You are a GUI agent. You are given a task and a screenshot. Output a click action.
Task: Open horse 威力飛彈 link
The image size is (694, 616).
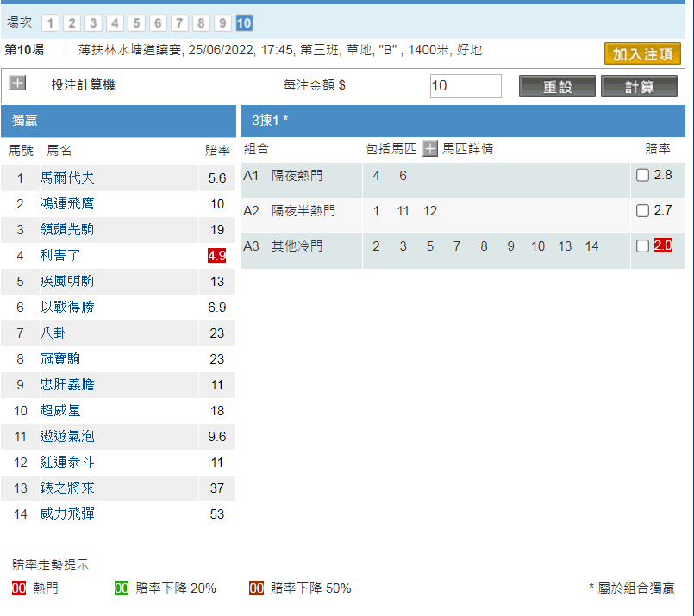[x=67, y=514]
